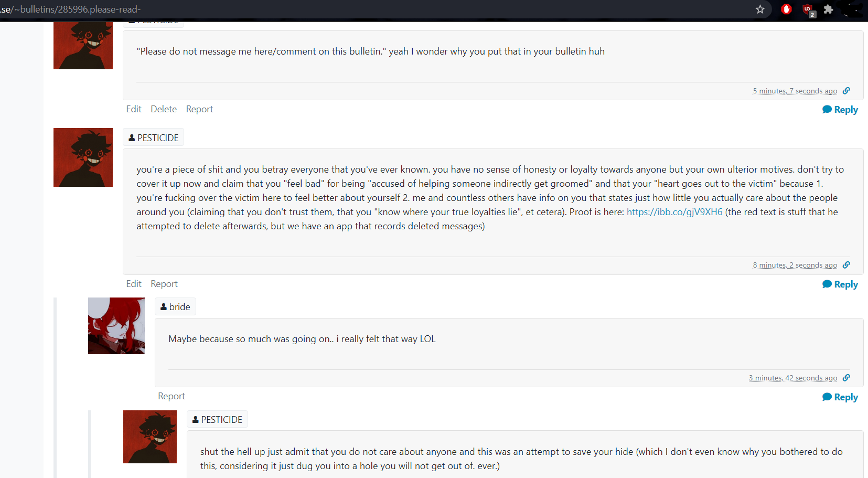Click the '8 minutes, 2 seconds ago' timestamp
Screen dimensions: 868x478
(x=795, y=265)
